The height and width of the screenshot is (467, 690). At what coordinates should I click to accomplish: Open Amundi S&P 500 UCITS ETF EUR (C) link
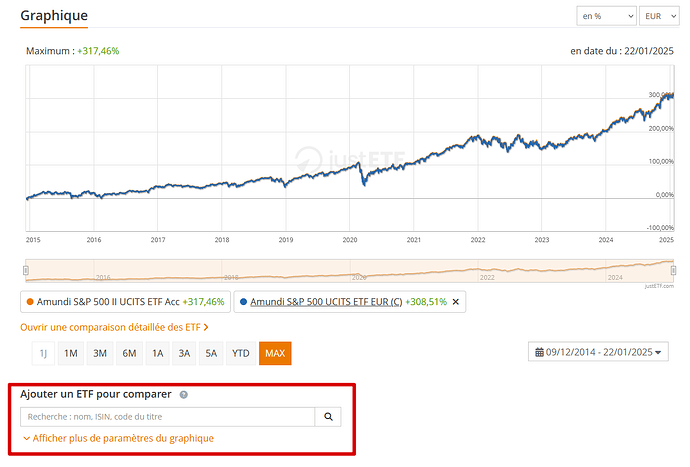[x=326, y=302]
